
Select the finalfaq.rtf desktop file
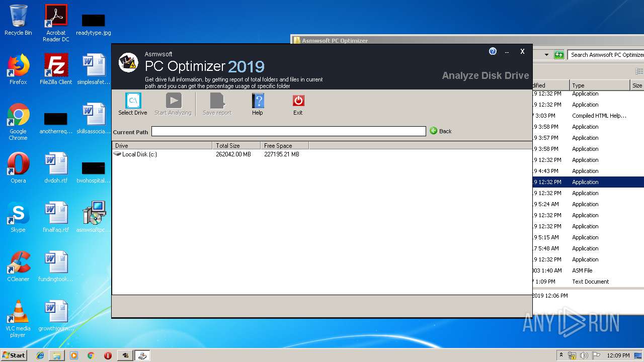point(56,217)
